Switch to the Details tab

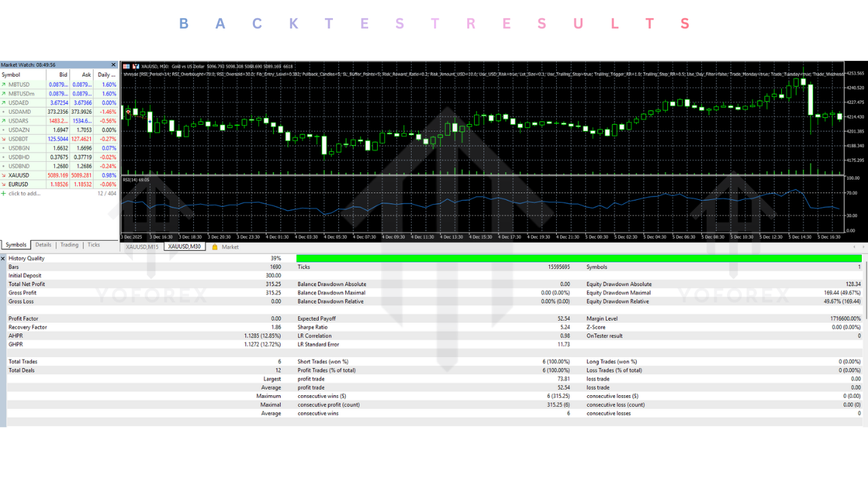pos(43,245)
